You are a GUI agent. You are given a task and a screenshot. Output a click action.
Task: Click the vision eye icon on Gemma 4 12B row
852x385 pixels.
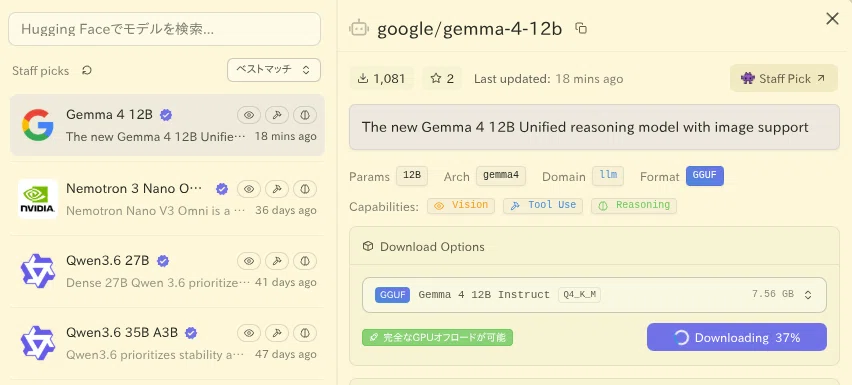(x=249, y=115)
